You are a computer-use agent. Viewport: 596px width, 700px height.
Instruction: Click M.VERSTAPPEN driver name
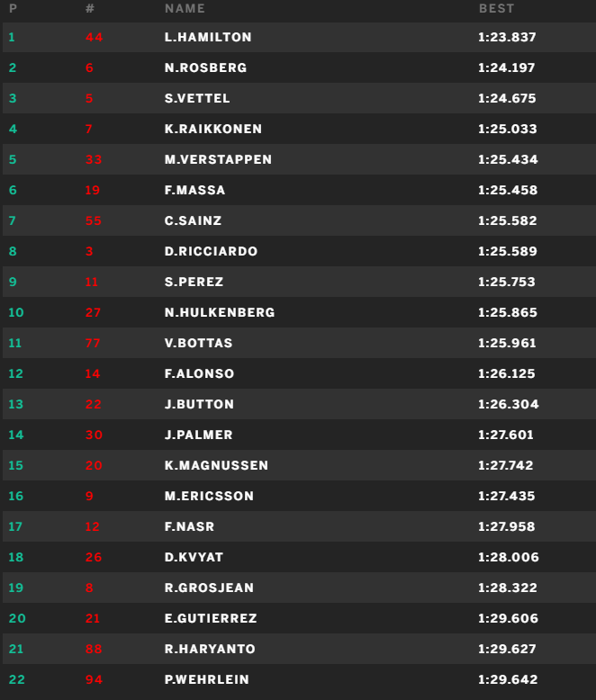pos(218,159)
